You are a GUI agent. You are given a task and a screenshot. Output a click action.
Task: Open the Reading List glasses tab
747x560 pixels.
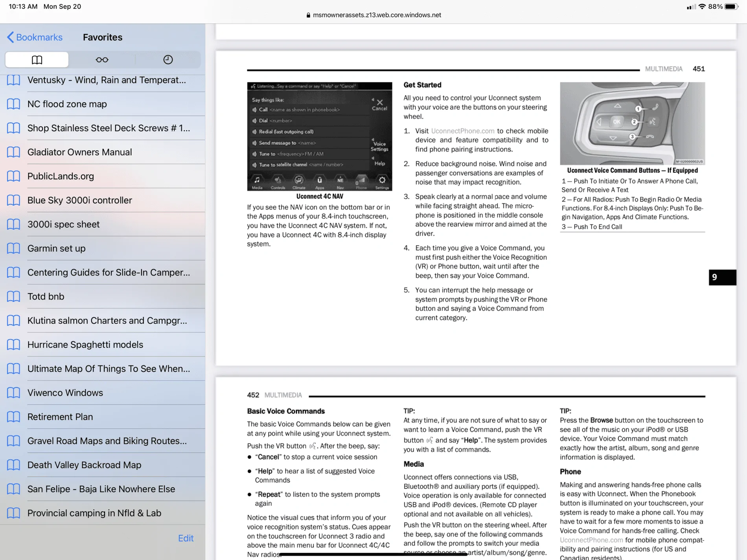click(x=102, y=60)
